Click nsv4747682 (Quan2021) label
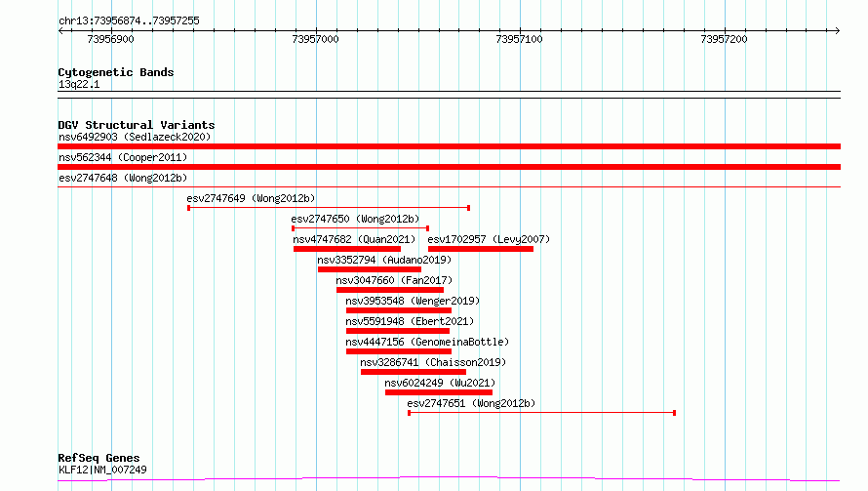Viewport: 868px width, 491px height. 354,239
